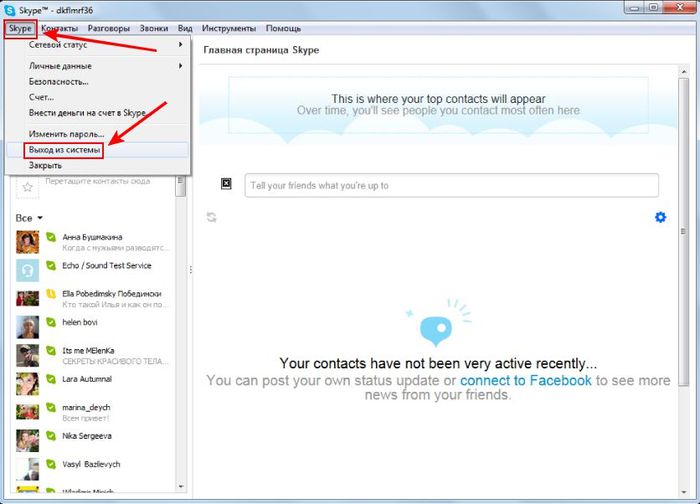Viewport: 700px width, 504px height.
Task: Click Echo / Sound Test Service avatar
Action: pos(28,271)
